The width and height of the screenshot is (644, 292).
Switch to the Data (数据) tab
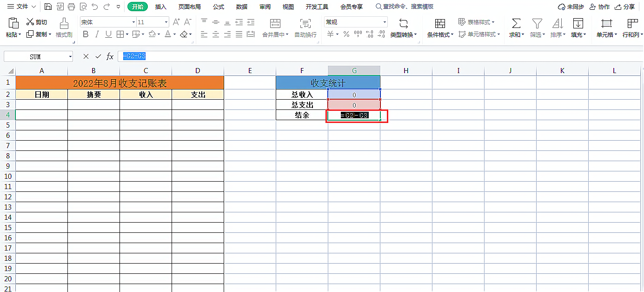(x=242, y=7)
